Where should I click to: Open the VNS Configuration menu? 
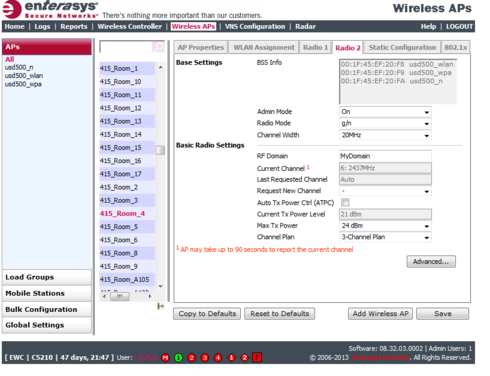pyautogui.click(x=255, y=27)
